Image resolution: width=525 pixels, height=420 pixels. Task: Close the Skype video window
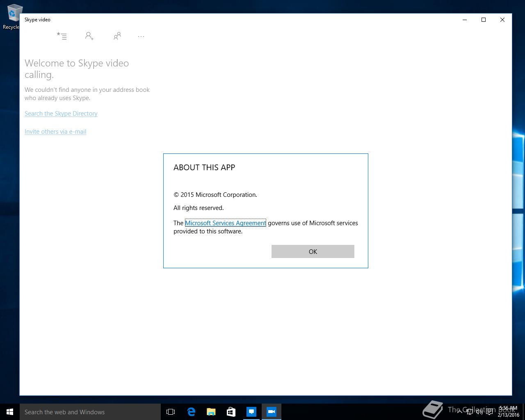tap(502, 20)
